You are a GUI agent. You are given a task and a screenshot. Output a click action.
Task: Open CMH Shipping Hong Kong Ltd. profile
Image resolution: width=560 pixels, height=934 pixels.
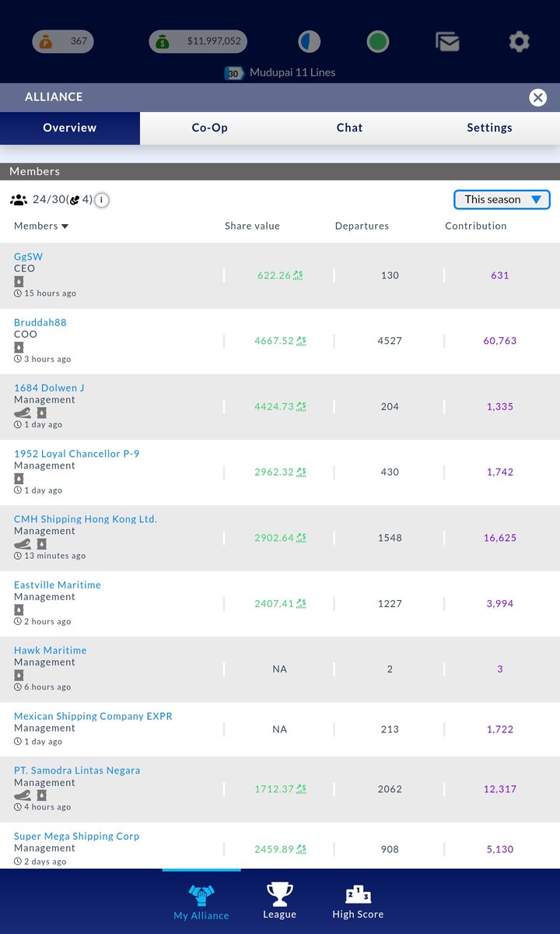tap(86, 519)
